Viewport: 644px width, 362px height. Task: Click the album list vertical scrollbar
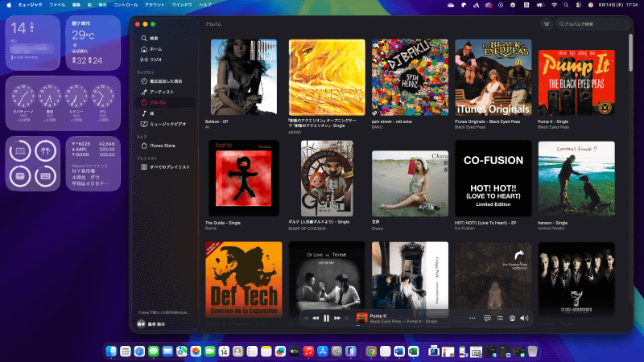630,52
